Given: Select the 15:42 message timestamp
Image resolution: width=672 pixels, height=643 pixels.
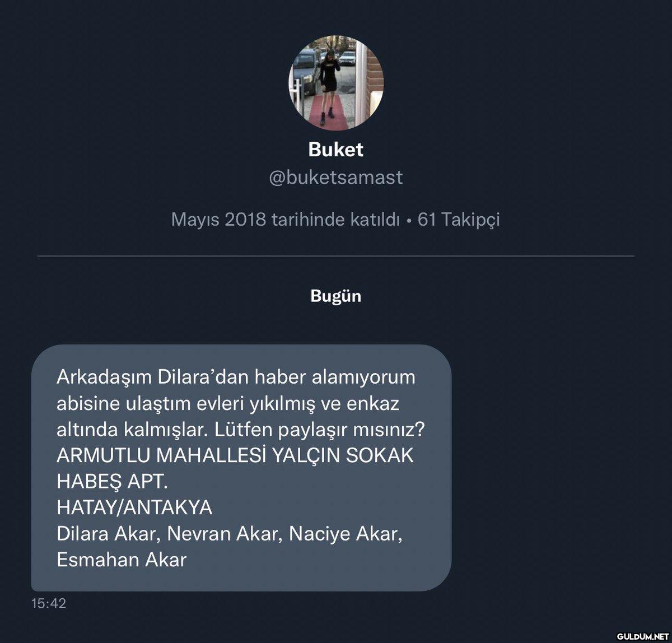Looking at the screenshot, I should (49, 603).
